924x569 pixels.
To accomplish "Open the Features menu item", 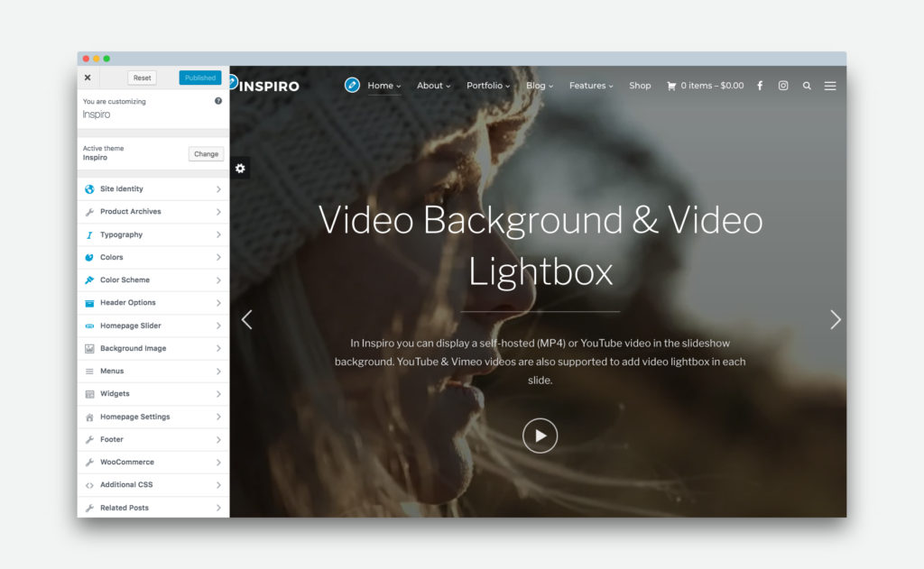I will [591, 86].
